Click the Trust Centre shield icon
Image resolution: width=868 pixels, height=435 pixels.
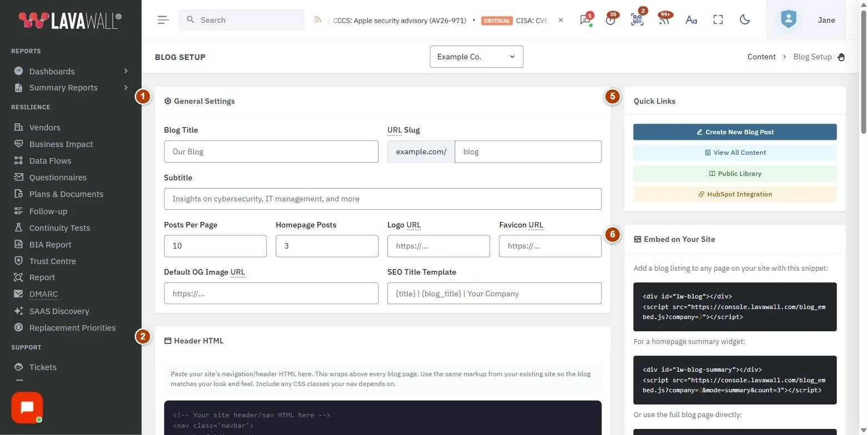tap(19, 261)
